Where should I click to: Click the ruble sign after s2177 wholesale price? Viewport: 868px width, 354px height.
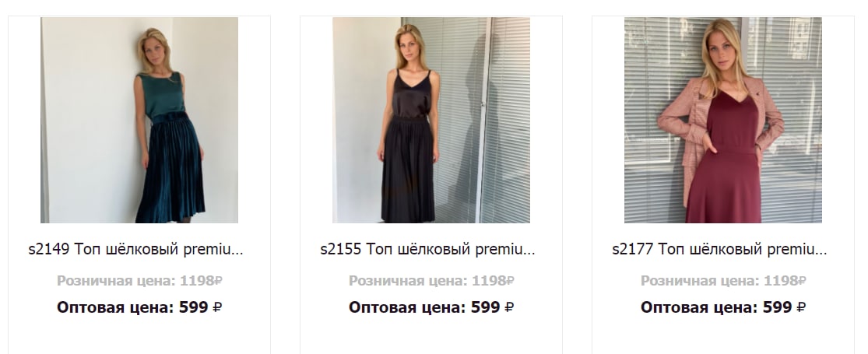(x=801, y=307)
